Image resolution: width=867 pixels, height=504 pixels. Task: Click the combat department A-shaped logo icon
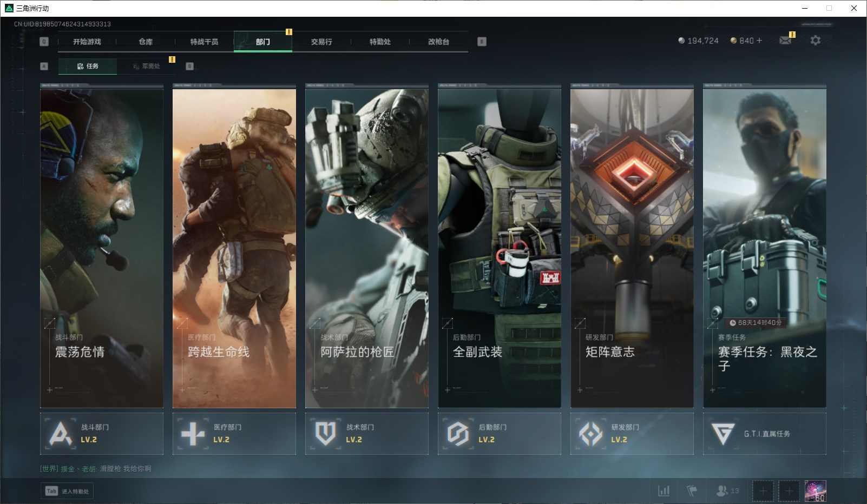(60, 434)
